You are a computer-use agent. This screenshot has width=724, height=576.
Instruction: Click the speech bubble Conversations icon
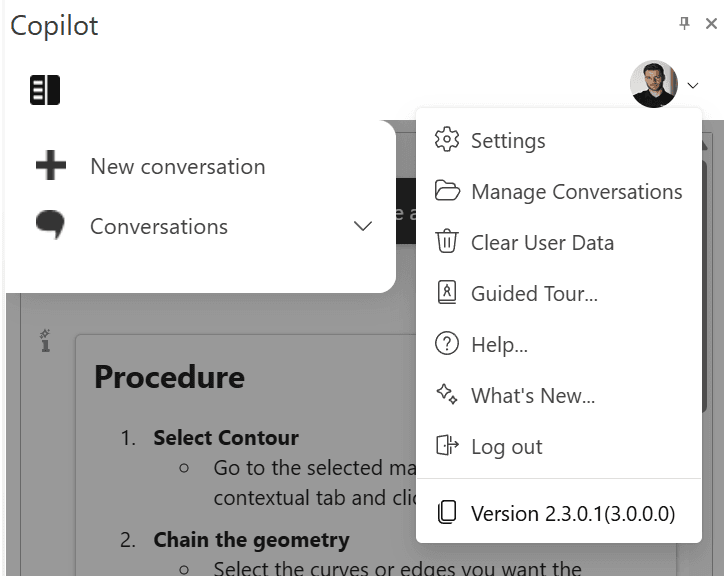coord(50,224)
